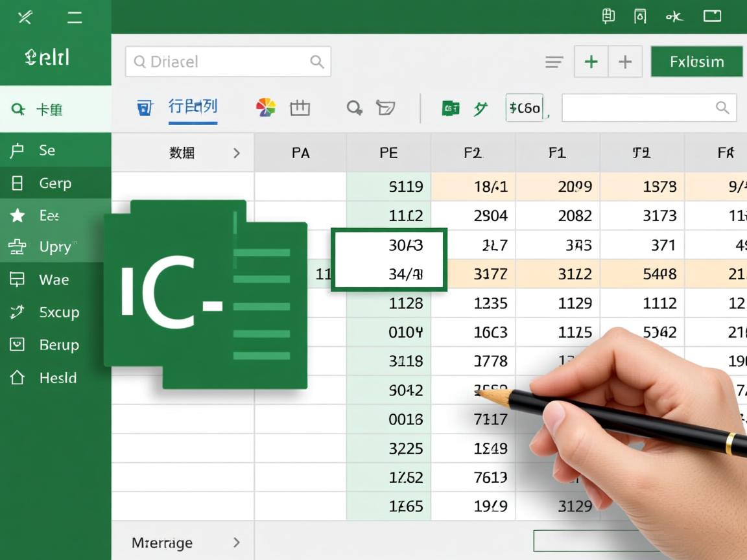Click the green Fxlusim button
The image size is (747, 560).
(x=696, y=62)
